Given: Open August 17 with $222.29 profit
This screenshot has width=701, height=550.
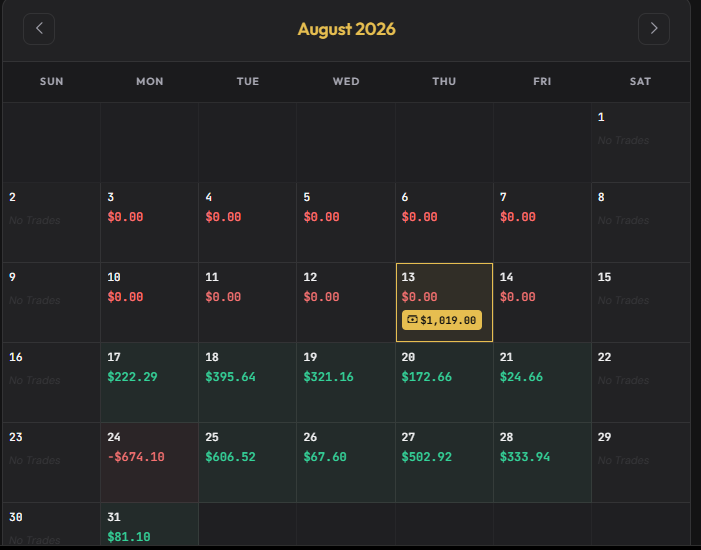Looking at the screenshot, I should tap(149, 383).
